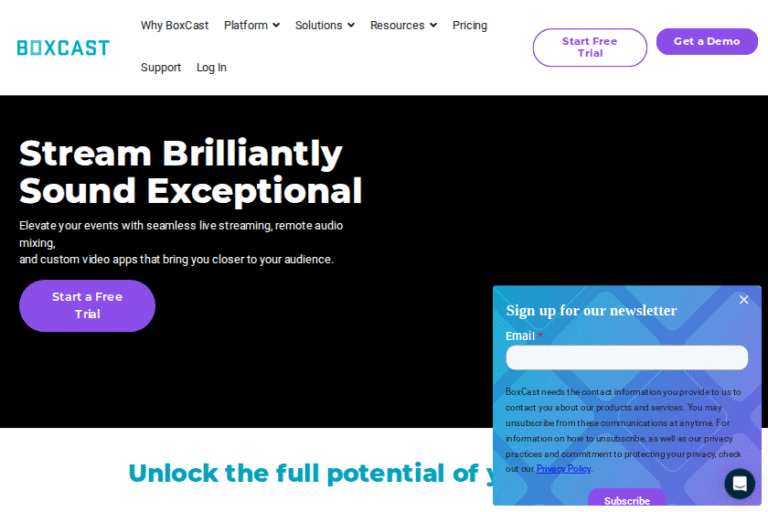768x512 pixels.
Task: Expand the Platform dropdown menu
Action: (x=251, y=25)
